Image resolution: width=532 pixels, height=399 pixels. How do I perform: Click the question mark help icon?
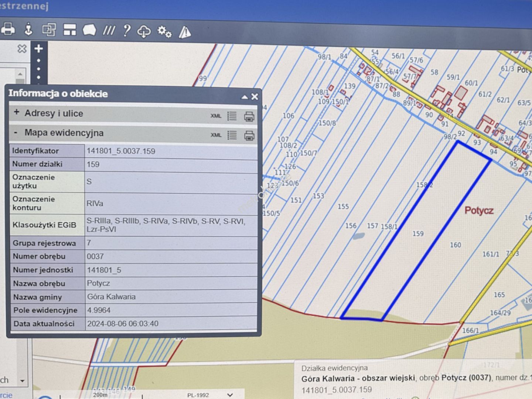pyautogui.click(x=127, y=30)
